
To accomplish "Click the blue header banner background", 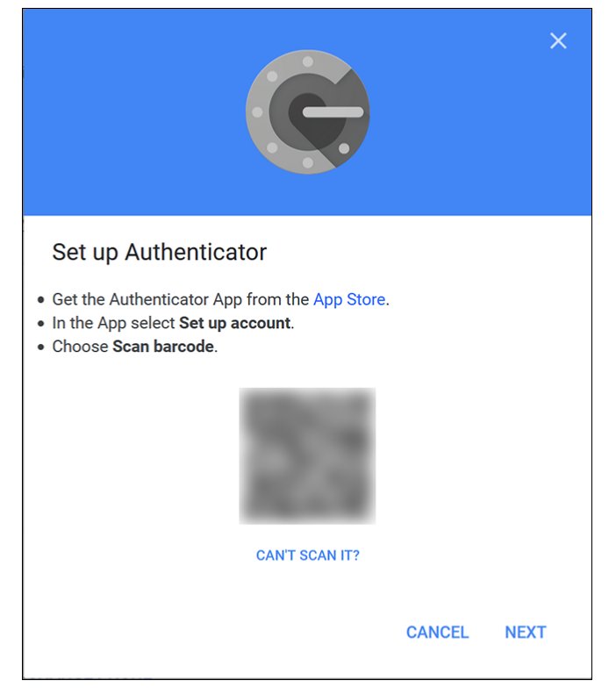I will 133,111.
